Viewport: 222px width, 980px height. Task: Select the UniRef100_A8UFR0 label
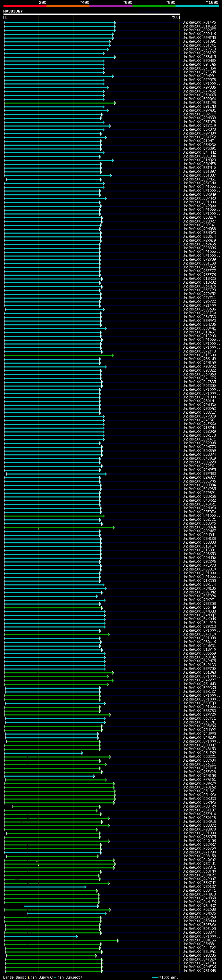point(199,807)
